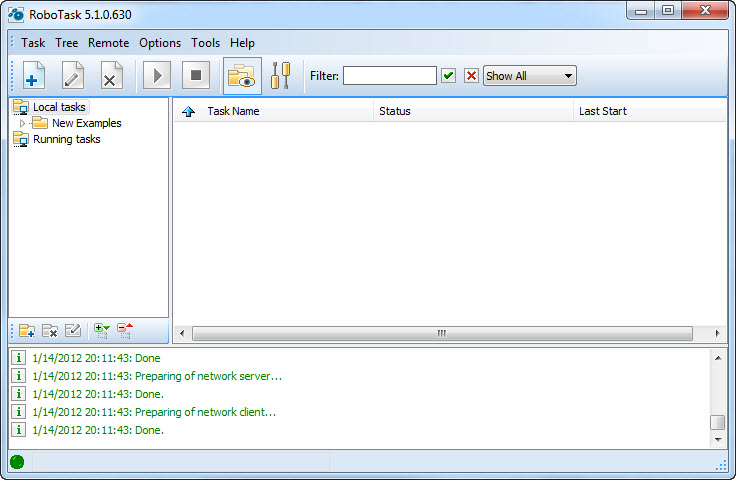Close the RoboTask window
736x480 pixels.
pos(705,10)
